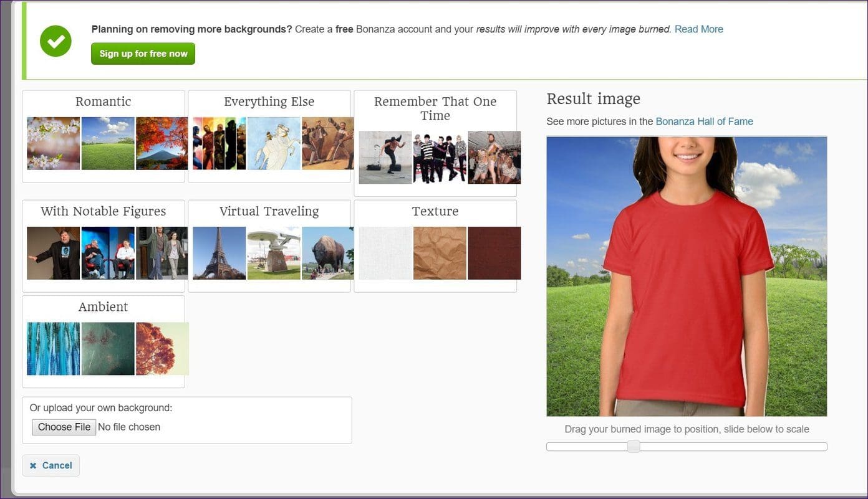Click the green checkmark icon

55,41
